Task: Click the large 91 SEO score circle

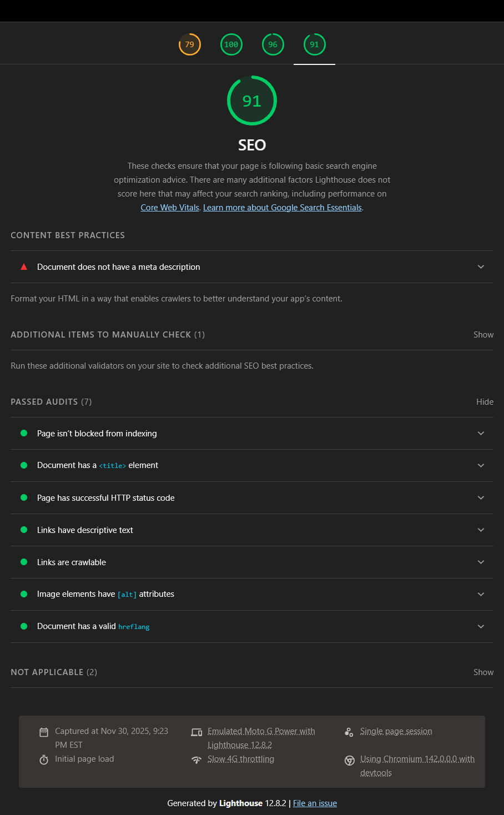Action: coord(252,100)
